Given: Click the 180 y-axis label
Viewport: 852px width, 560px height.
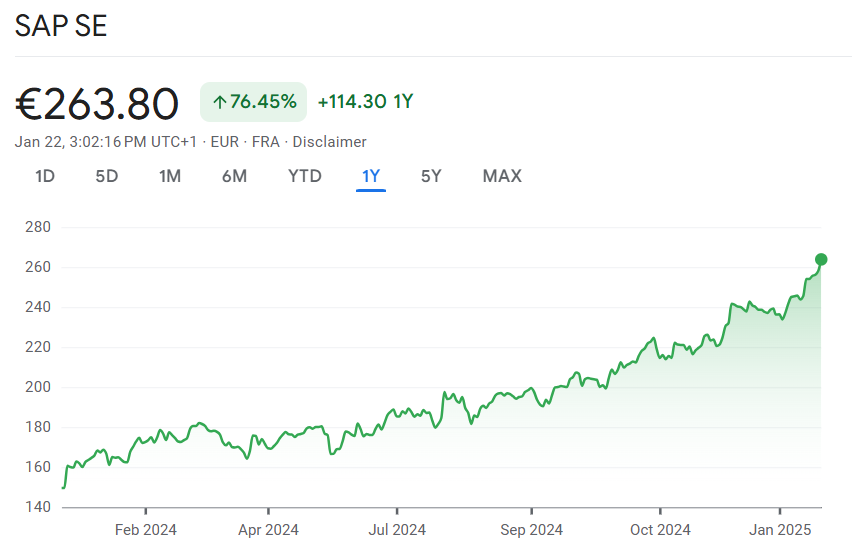Looking at the screenshot, I should tap(38, 427).
